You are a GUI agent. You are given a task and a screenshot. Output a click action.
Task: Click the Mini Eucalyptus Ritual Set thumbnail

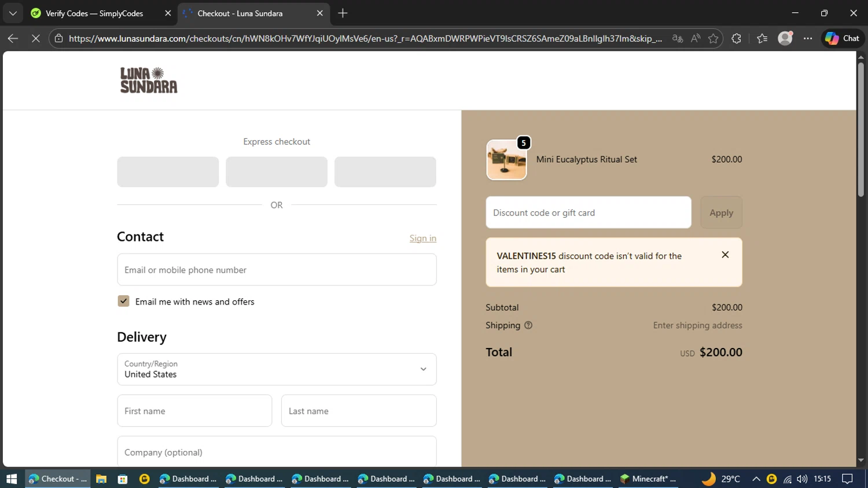(506, 160)
